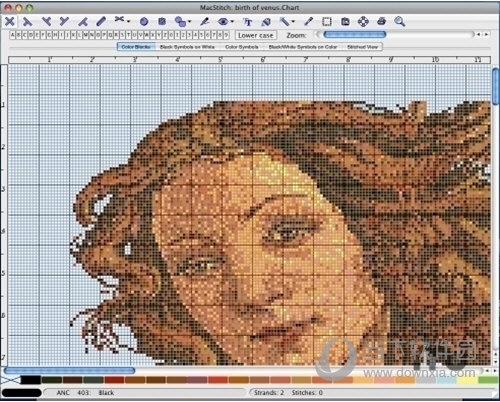Select the text T tool
The width and height of the screenshot is (500, 402).
point(248,22)
